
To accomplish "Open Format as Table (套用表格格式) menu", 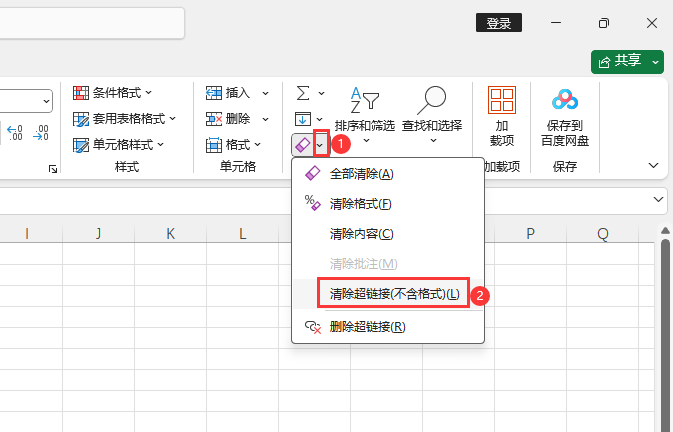I will [x=124, y=118].
